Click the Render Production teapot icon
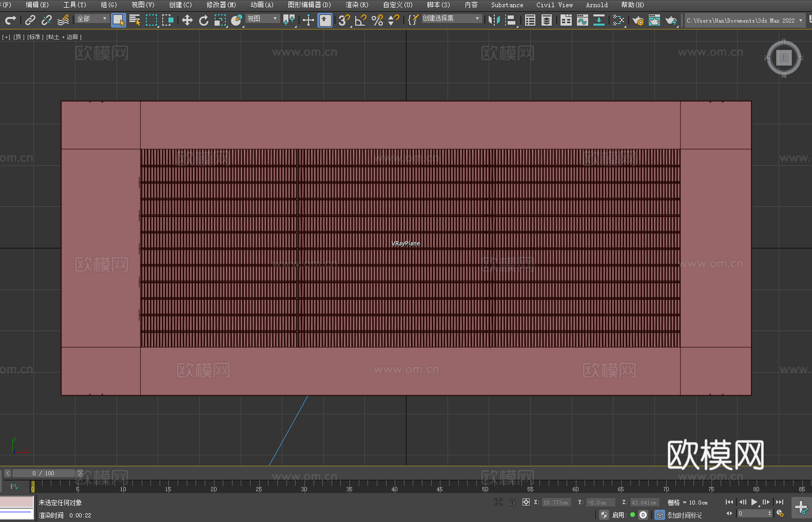Image resolution: width=812 pixels, height=522 pixels. tap(671, 20)
